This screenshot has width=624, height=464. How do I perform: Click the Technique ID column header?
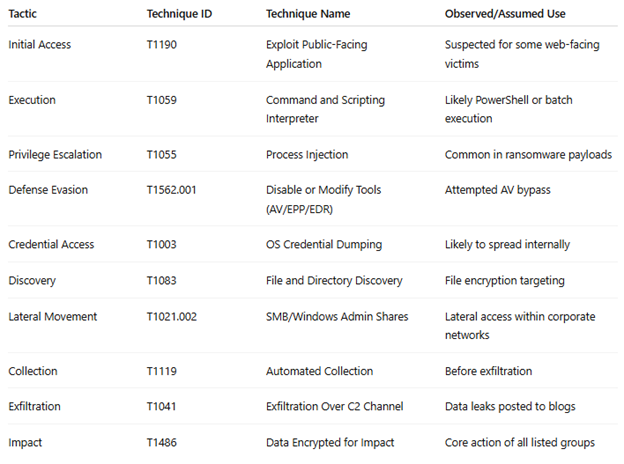pos(179,14)
